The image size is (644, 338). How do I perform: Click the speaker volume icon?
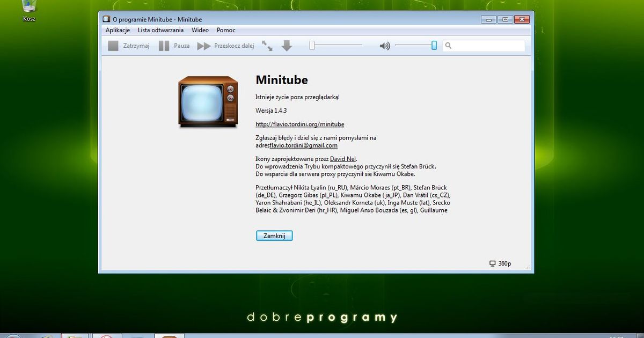(385, 46)
